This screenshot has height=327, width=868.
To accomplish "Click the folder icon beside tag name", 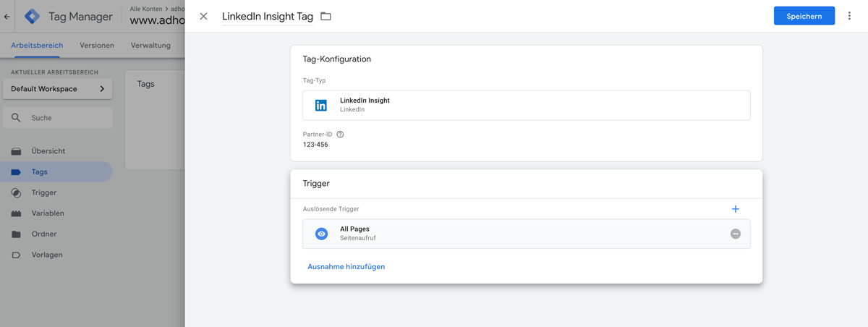I will pos(325,16).
